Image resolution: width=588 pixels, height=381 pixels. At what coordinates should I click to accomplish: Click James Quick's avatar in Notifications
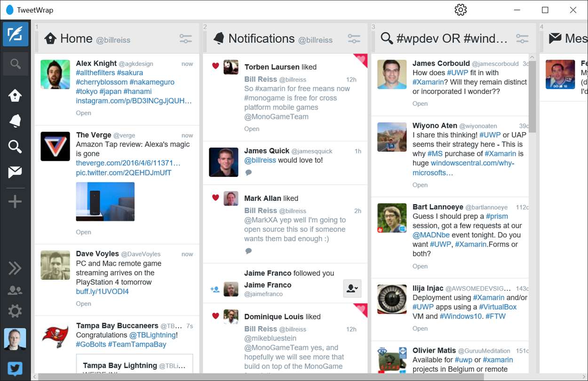pos(223,162)
